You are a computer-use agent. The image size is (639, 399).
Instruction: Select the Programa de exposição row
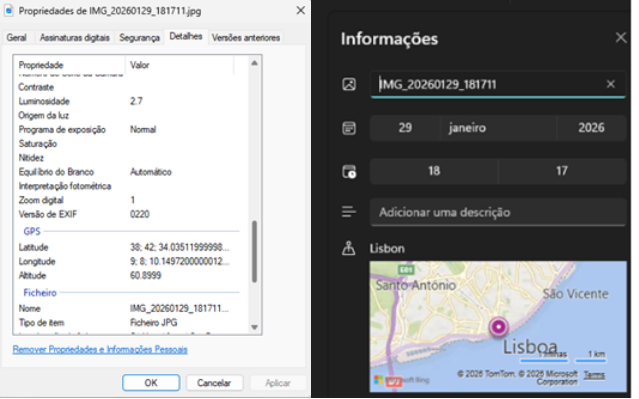tap(128, 130)
